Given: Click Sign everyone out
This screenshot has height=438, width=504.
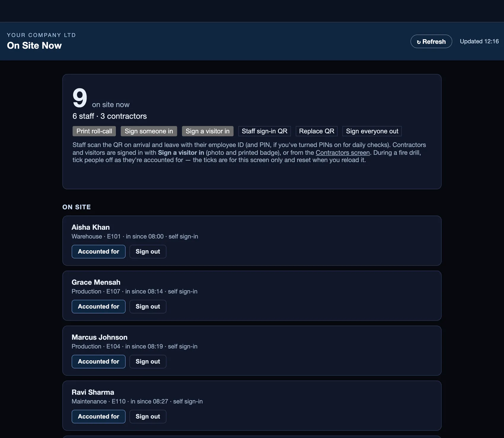Looking at the screenshot, I should coord(372,131).
